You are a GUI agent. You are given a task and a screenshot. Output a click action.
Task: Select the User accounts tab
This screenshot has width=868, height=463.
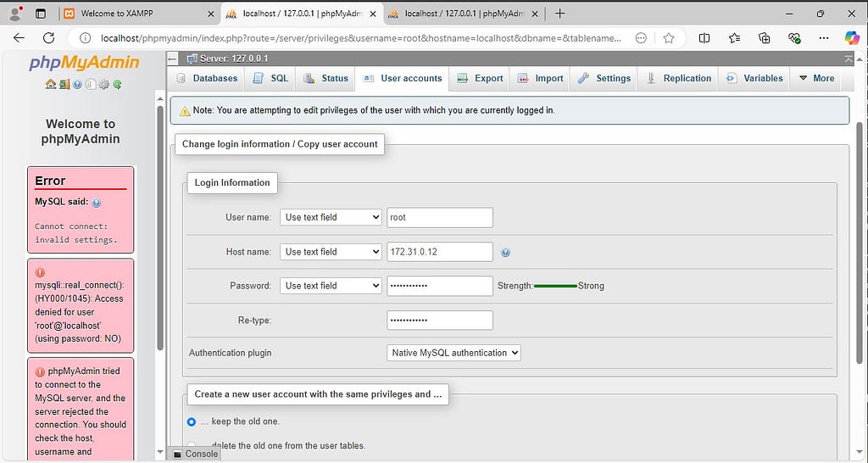pos(403,79)
